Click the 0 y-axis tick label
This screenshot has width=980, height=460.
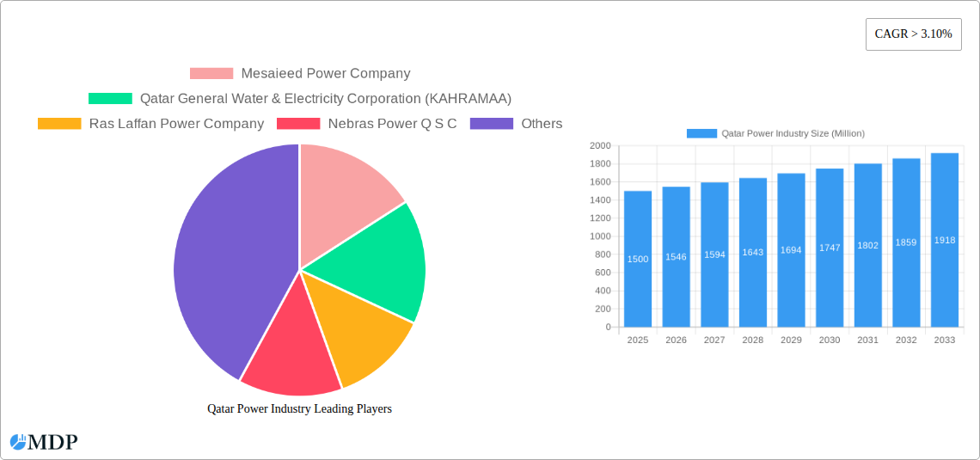[608, 327]
